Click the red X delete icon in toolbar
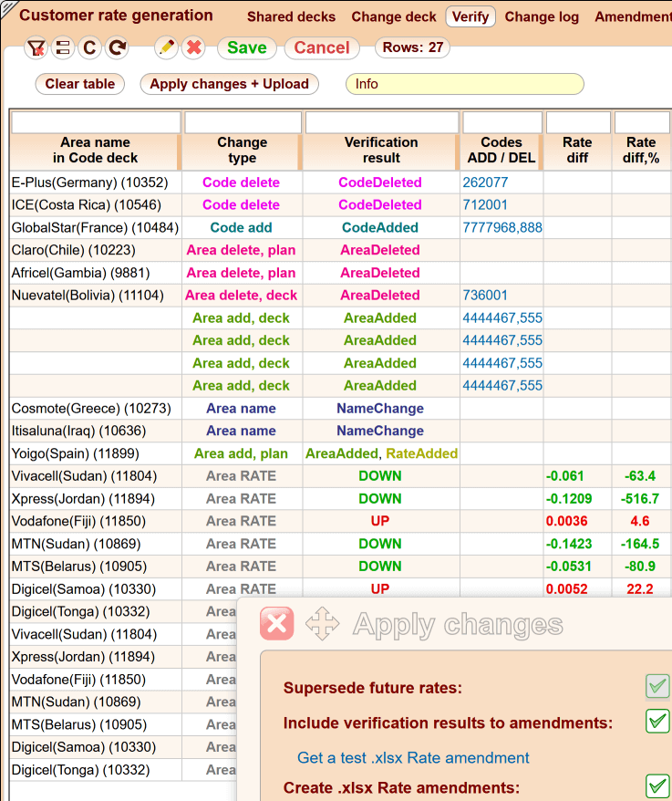 (x=193, y=48)
